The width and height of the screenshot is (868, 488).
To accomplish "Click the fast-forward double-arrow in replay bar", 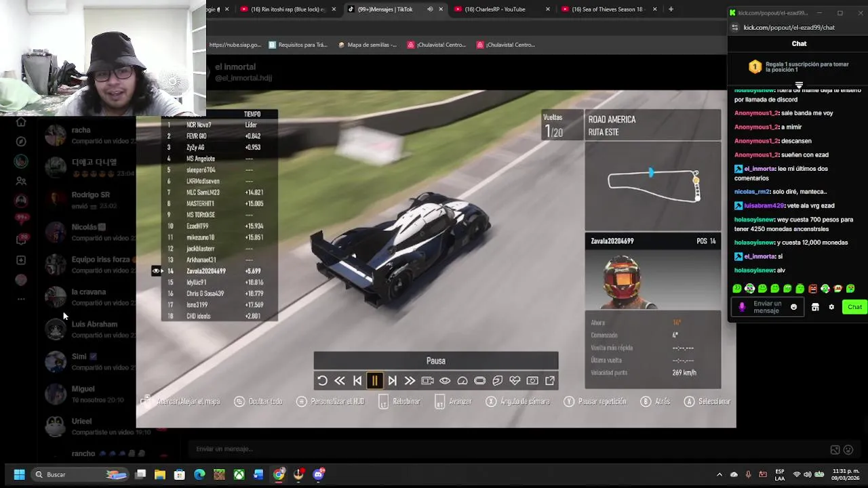I will (x=410, y=381).
